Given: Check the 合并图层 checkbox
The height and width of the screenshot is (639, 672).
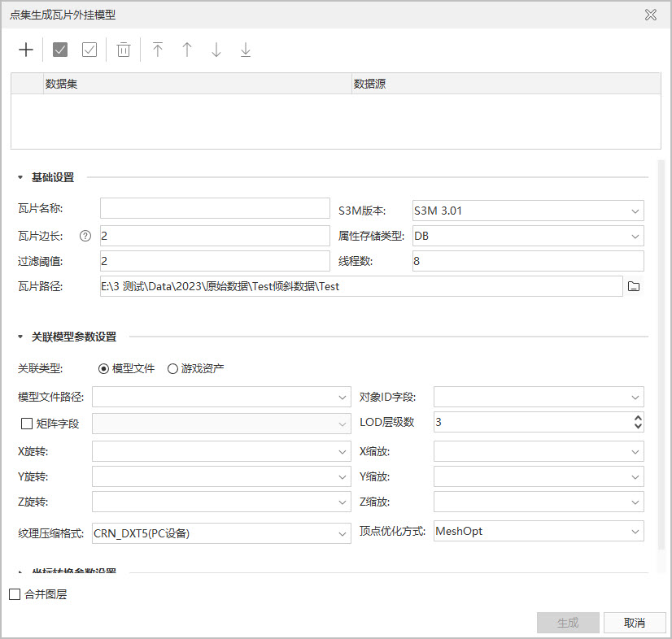Looking at the screenshot, I should tap(15, 594).
